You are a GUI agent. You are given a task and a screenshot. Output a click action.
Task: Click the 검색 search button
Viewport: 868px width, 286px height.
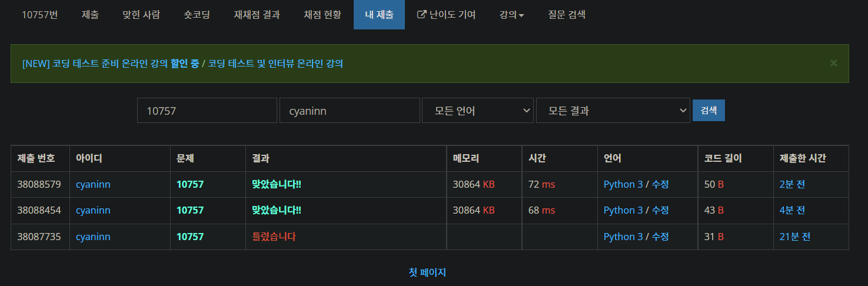coord(709,110)
